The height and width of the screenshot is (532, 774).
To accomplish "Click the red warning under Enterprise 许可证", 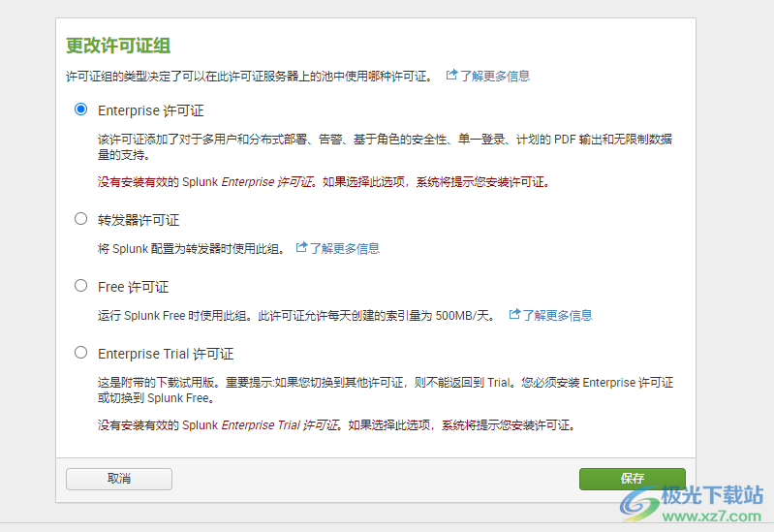I will pyautogui.click(x=324, y=182).
